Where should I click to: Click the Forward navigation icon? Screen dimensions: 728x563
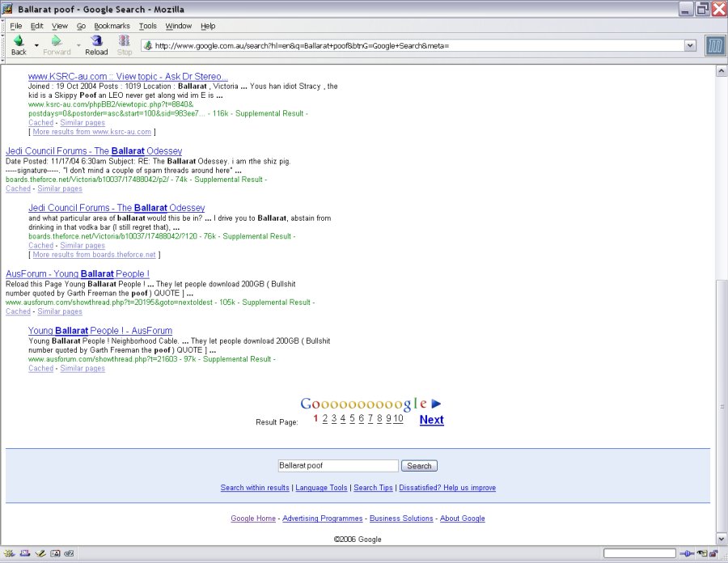[x=56, y=40]
